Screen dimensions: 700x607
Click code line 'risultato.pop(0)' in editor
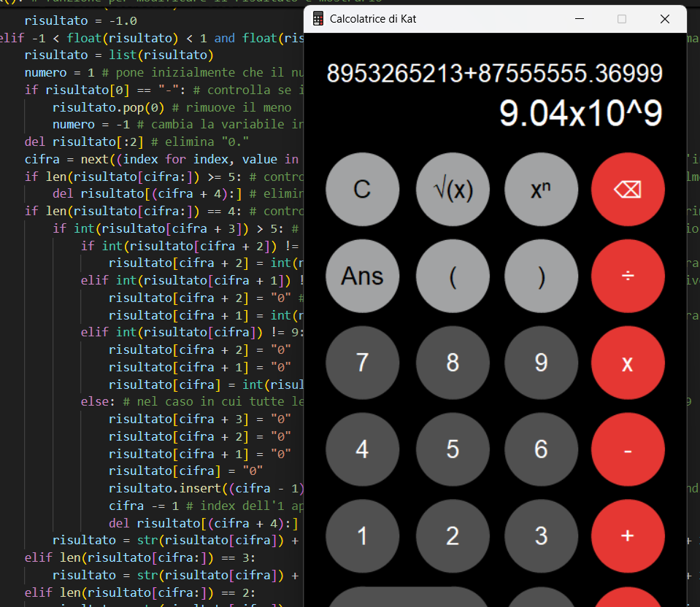[x=109, y=107]
